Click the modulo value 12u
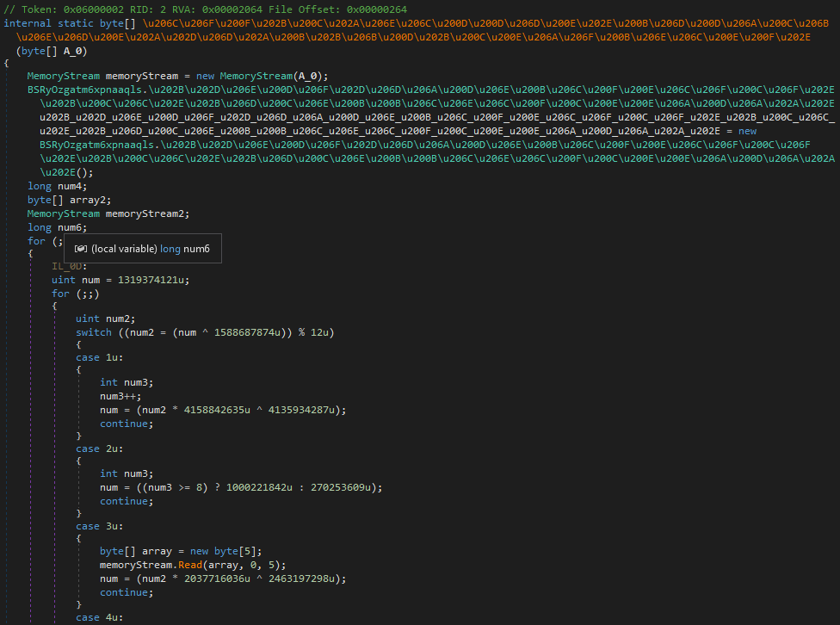The height and width of the screenshot is (625, 840). [x=320, y=332]
